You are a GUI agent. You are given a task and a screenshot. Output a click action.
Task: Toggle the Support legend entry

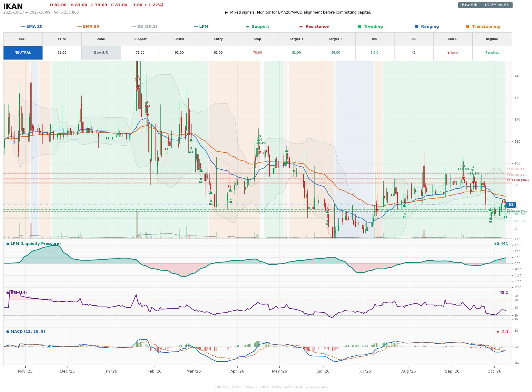click(x=257, y=27)
